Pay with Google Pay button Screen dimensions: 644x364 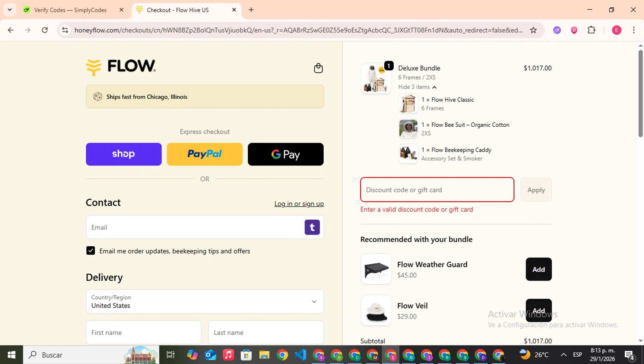(286, 154)
